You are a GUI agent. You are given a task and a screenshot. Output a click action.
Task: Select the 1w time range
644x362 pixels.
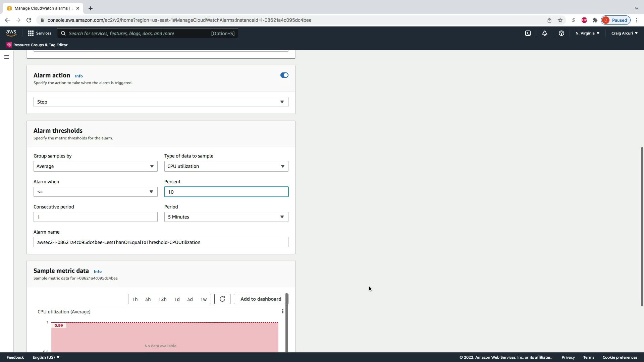point(203,299)
